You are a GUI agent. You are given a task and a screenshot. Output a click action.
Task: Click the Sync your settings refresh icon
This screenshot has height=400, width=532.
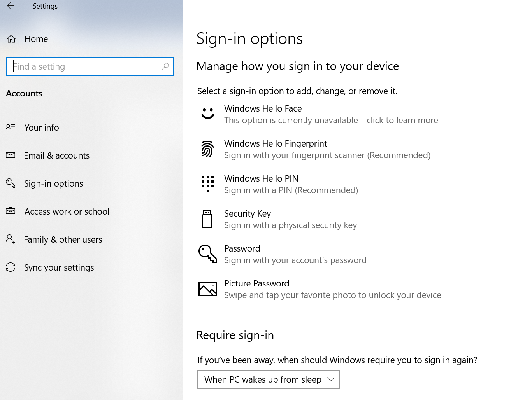point(11,267)
